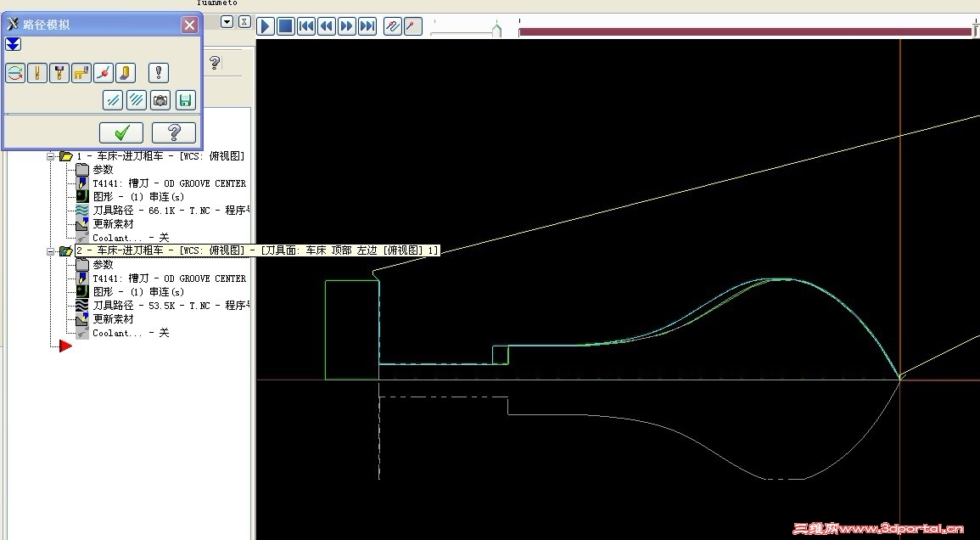The width and height of the screenshot is (980, 540).
Task: Click Coolant... - 关 under operation 2
Action: click(x=131, y=333)
